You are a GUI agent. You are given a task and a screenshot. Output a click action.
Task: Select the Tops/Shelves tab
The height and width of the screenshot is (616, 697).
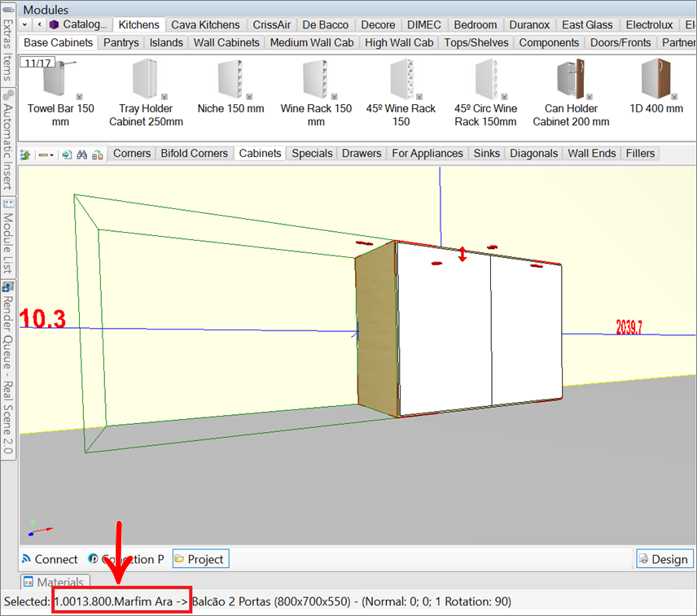(476, 42)
